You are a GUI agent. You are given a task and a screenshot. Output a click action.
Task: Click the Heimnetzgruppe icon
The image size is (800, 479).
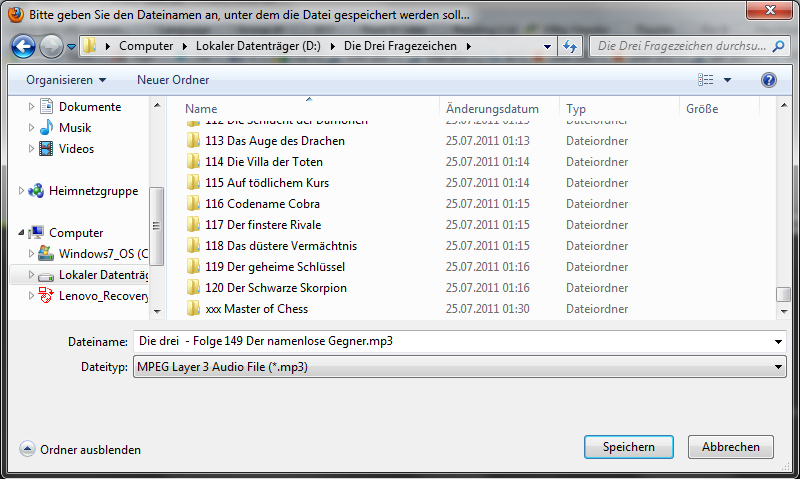click(x=36, y=191)
